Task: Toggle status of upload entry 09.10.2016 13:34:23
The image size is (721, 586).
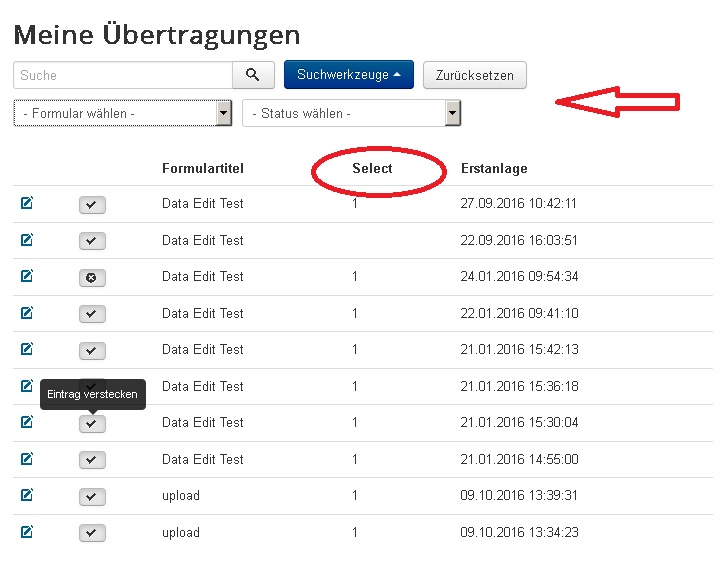Action: [92, 533]
